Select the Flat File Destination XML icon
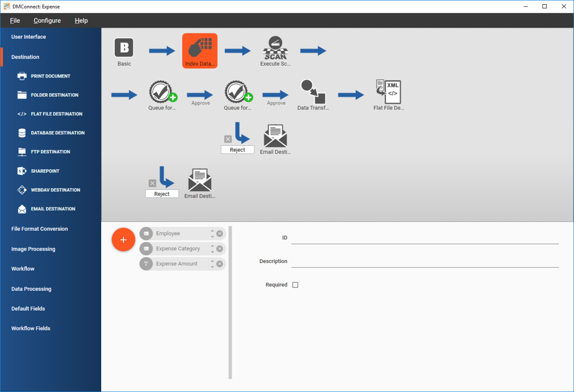Viewport: 574px width, 392px height. pyautogui.click(x=389, y=92)
